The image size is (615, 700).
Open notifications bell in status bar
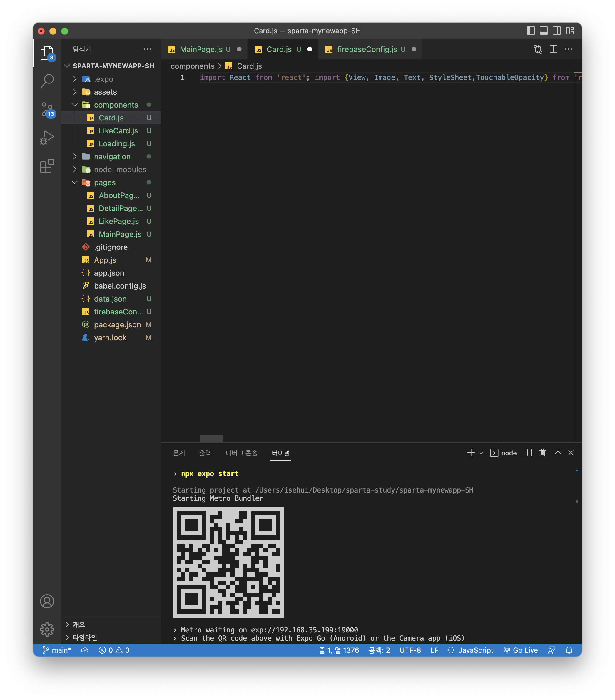(x=569, y=650)
